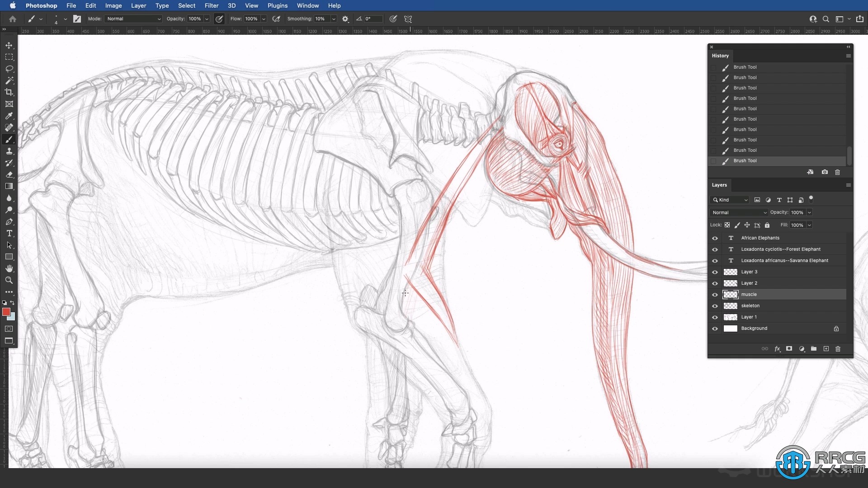Select the Rectangle shape tool

pyautogui.click(x=9, y=257)
